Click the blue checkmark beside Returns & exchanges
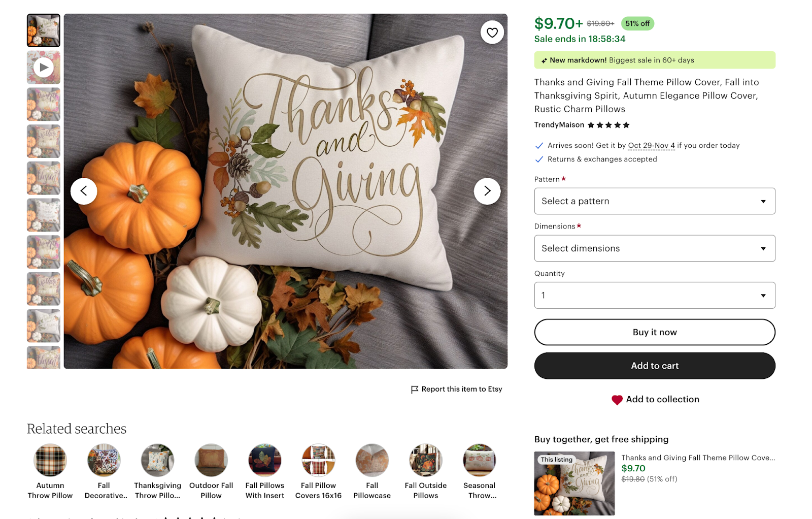812x519 pixels. pos(538,159)
